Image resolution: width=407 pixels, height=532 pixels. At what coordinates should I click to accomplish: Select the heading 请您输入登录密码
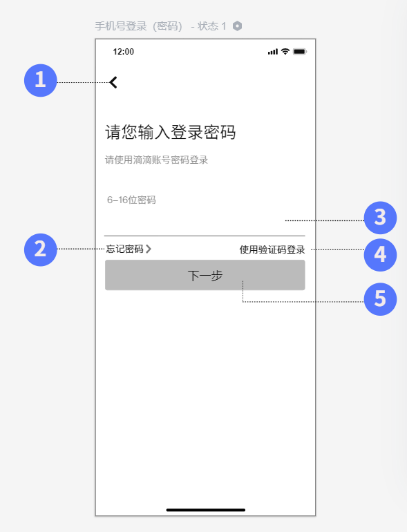point(171,132)
